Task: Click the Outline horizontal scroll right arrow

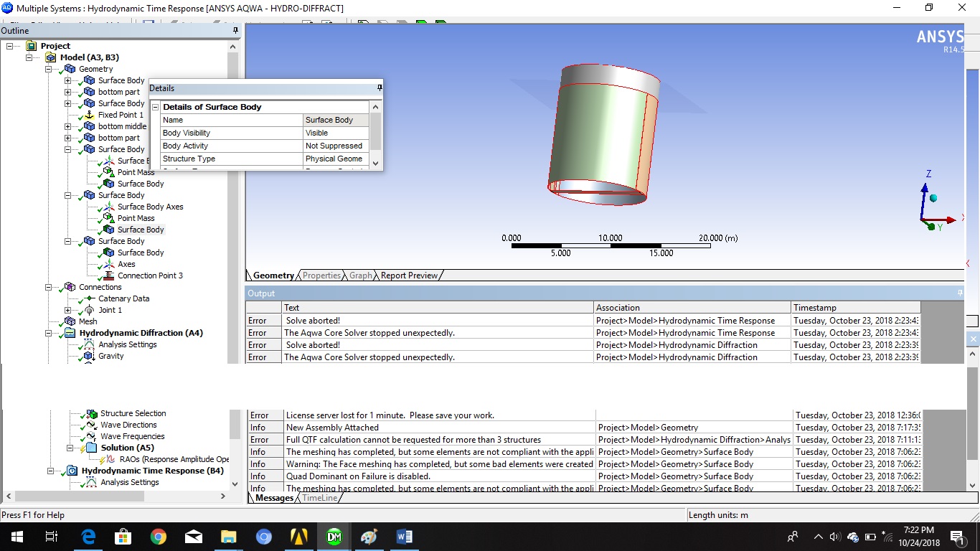Action: [x=222, y=496]
